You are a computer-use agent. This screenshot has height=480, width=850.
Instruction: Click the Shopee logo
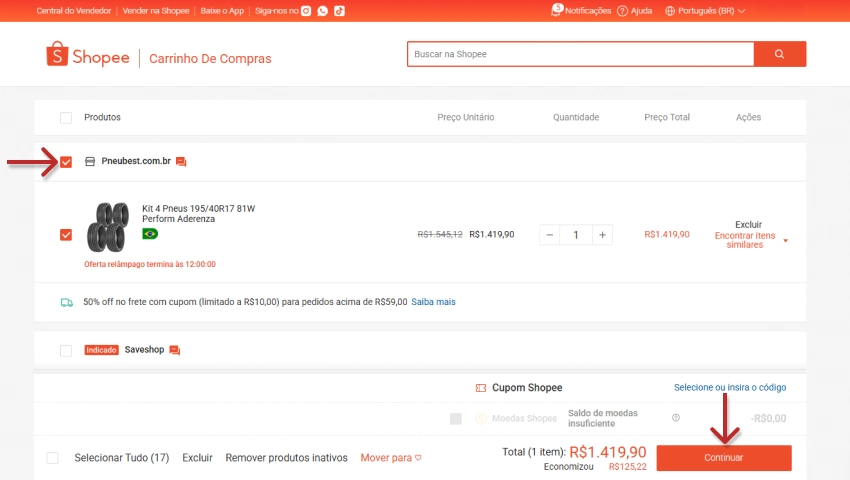point(88,55)
